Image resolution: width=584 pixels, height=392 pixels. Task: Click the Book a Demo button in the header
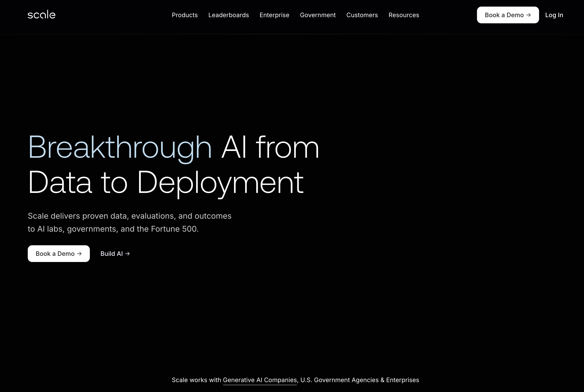[508, 15]
